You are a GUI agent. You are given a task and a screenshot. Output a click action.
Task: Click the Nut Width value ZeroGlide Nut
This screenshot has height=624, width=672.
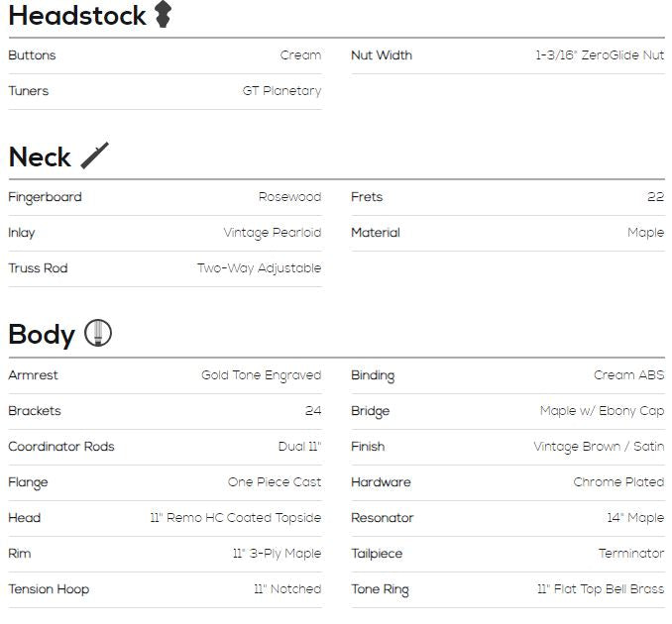coord(600,55)
